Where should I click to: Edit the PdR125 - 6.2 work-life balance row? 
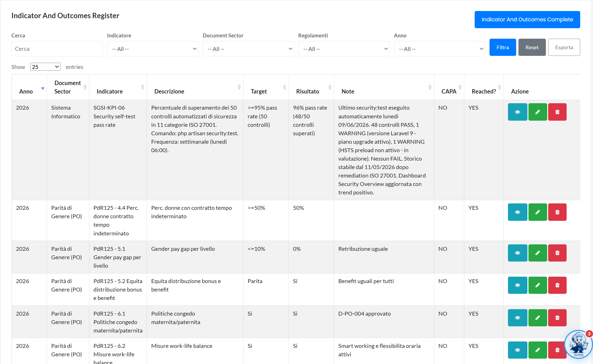click(537, 350)
